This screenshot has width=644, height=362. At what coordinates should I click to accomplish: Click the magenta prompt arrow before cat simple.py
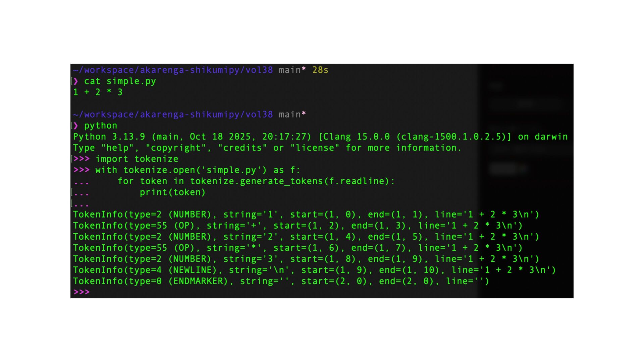pos(76,81)
